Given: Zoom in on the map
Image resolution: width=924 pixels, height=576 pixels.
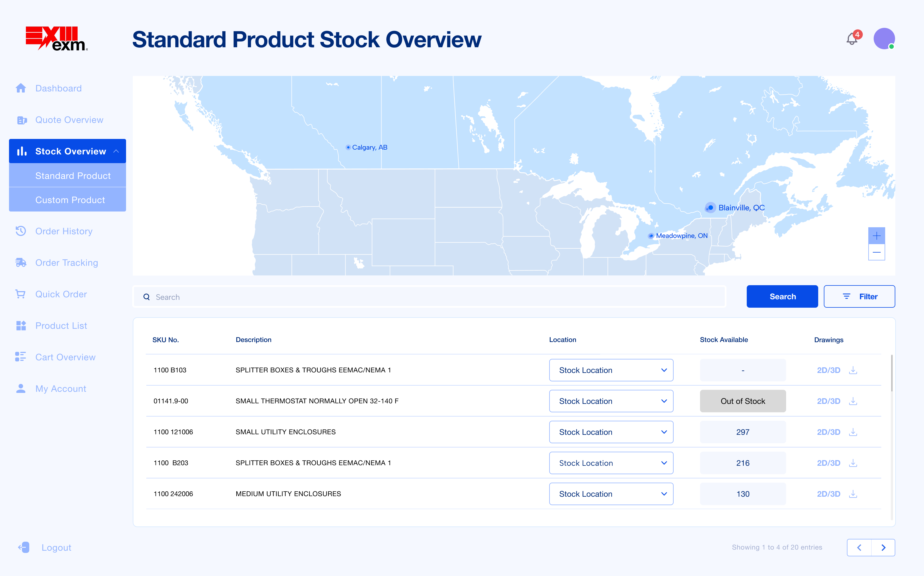Looking at the screenshot, I should point(876,236).
